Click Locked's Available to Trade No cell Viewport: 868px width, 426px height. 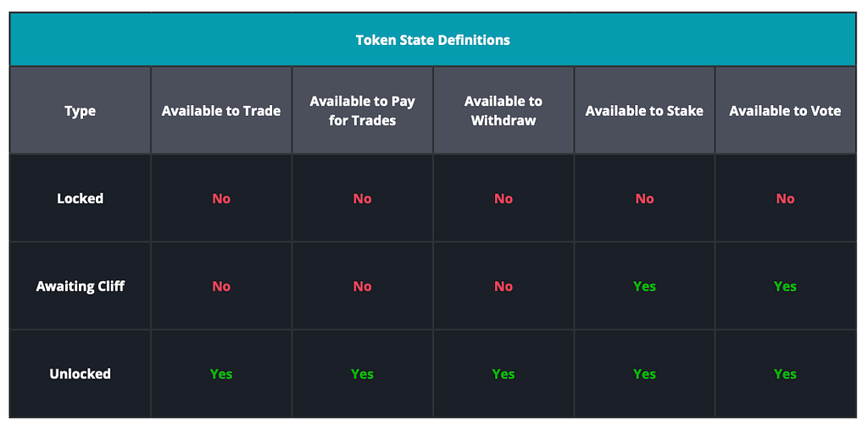pos(221,198)
